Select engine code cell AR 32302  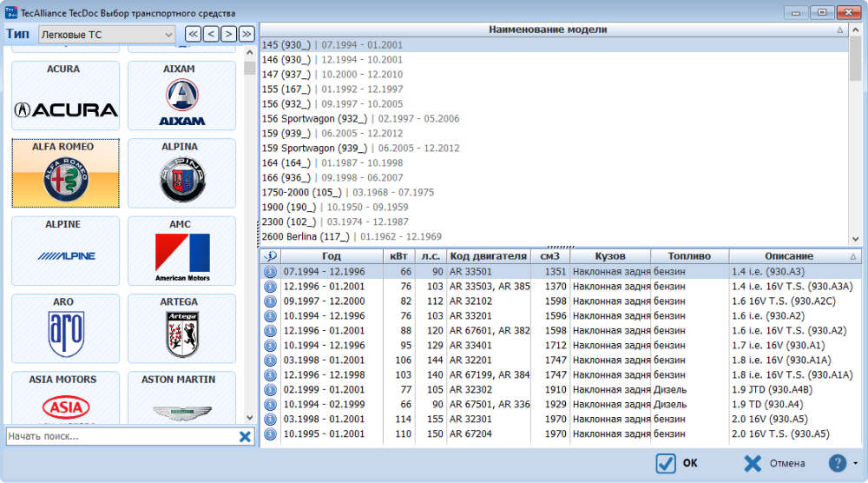(x=489, y=389)
